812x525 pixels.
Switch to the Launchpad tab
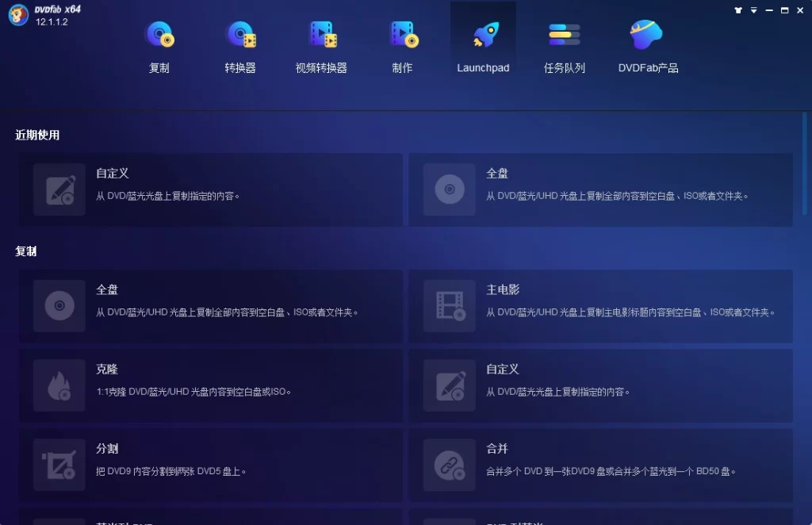click(483, 46)
